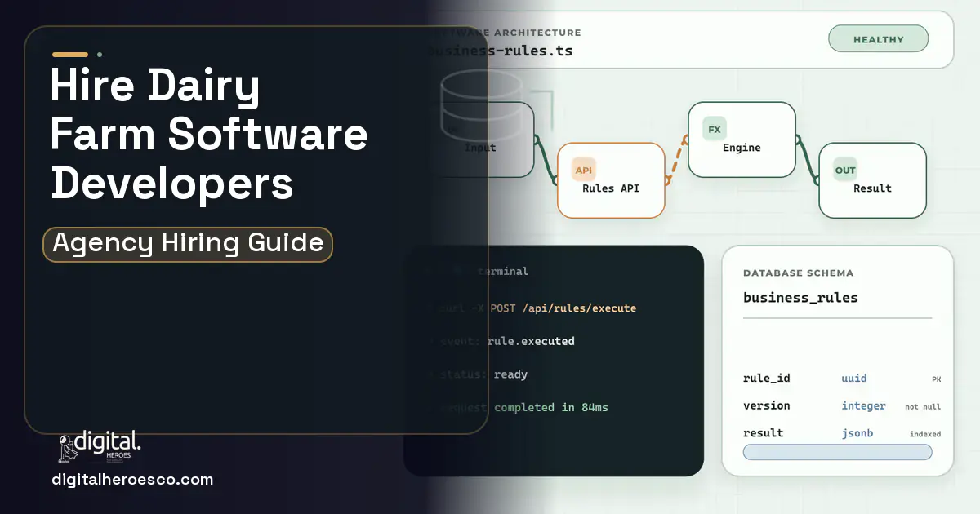Click the PK tag on rule_id
The image size is (980, 514).
[937, 379]
